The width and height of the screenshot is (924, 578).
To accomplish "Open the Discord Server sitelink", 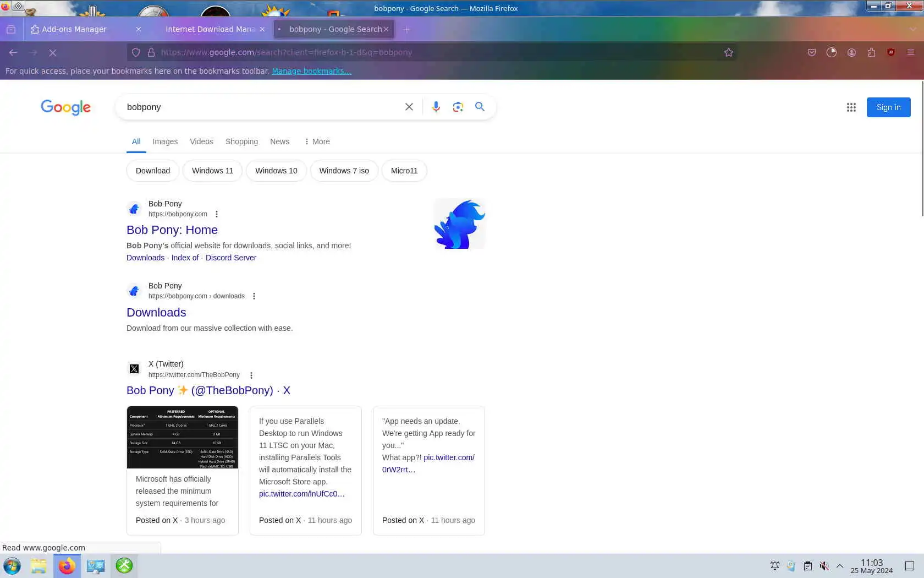I will point(231,258).
